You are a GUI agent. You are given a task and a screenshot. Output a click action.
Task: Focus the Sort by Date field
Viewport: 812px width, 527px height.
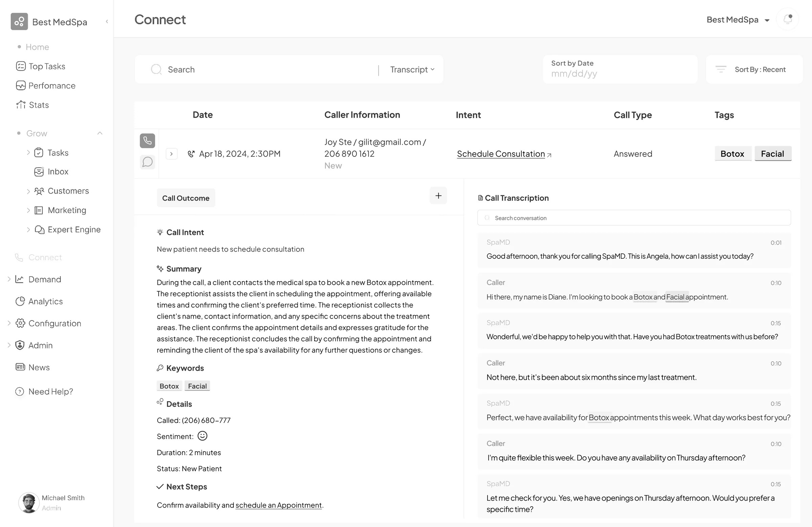[620, 69]
